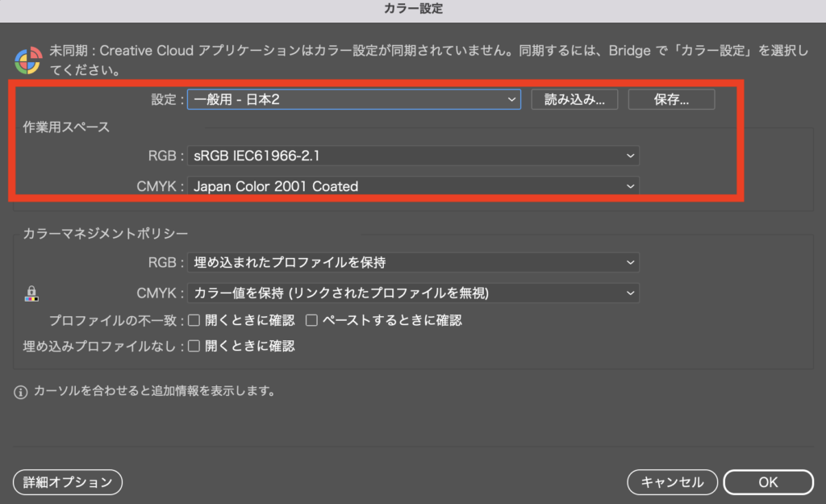
Task: Click the カラー設定 dialog title bar
Action: click(x=413, y=10)
